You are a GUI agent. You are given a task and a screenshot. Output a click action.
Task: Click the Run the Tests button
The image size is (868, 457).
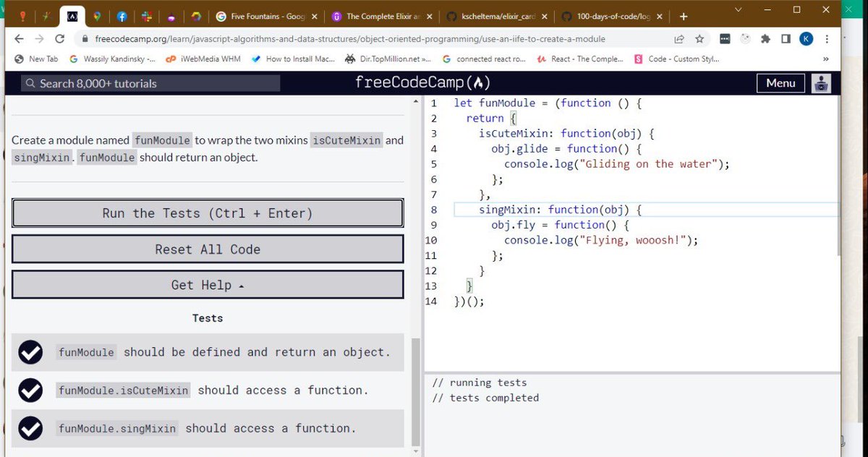coord(208,213)
